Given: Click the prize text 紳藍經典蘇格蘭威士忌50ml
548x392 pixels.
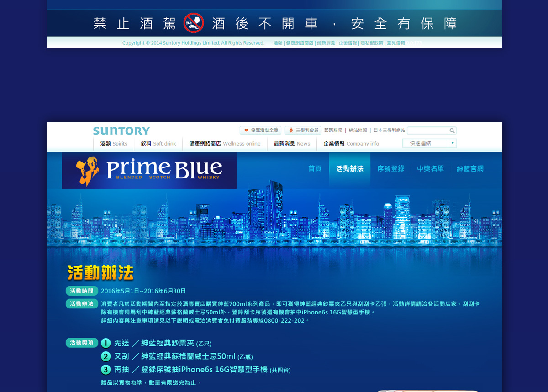Looking at the screenshot, I should click(x=188, y=356).
